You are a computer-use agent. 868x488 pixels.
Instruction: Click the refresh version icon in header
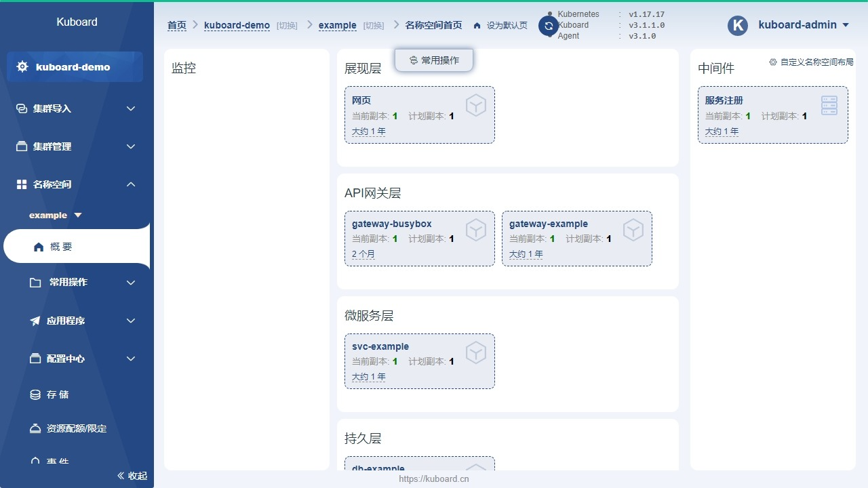[549, 26]
